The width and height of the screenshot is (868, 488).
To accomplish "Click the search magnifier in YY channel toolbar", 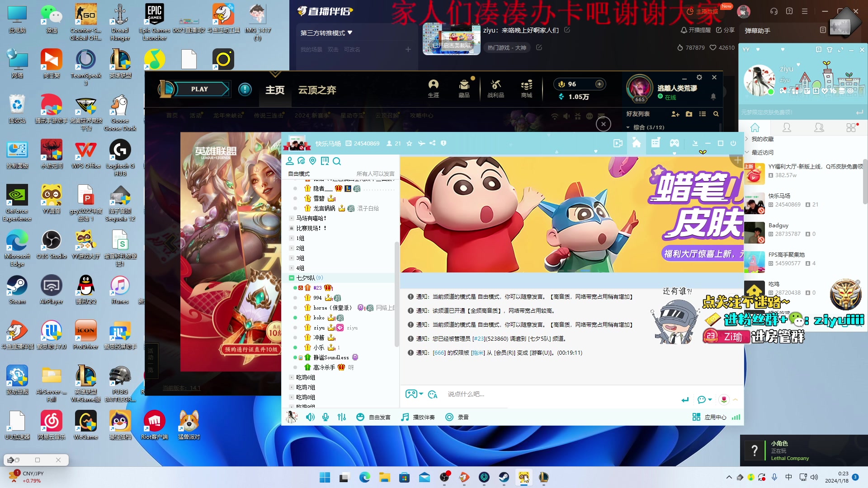I will point(337,161).
